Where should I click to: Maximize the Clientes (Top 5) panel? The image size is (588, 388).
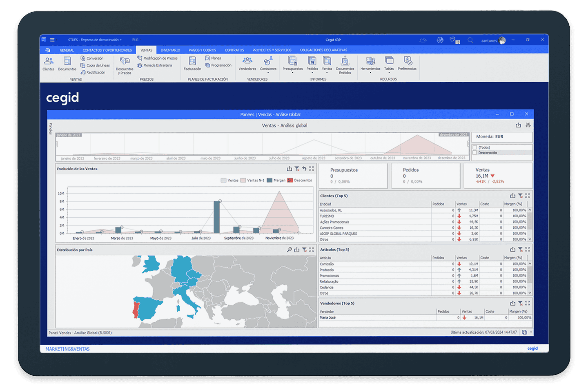coord(528,196)
